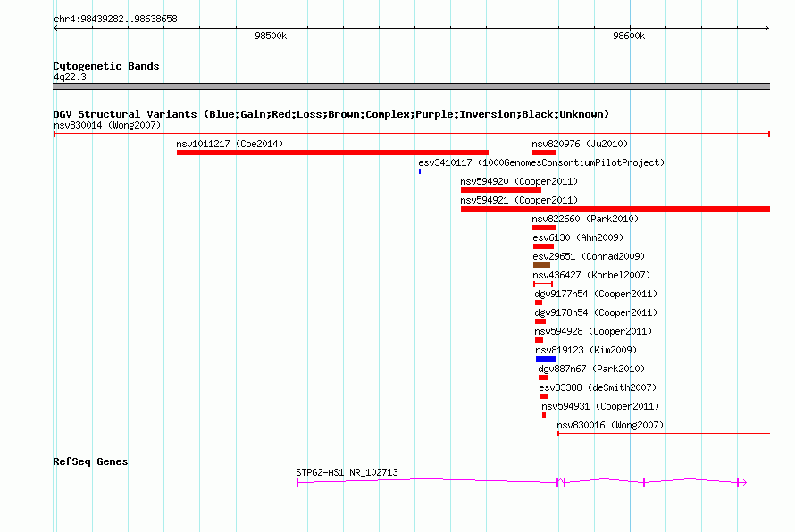Image resolution: width=795 pixels, height=532 pixels.
Task: Open the nsv830016 (Wong2007) label
Action: [610, 425]
